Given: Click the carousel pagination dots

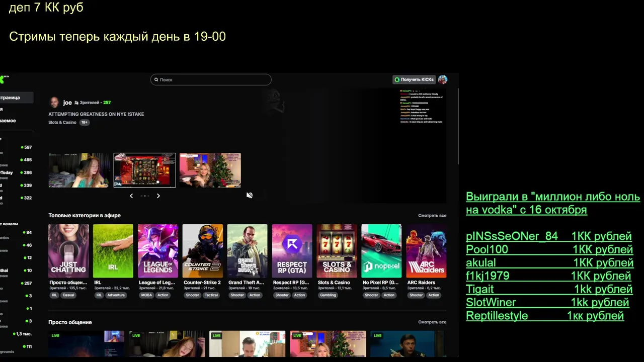Looking at the screenshot, I should [145, 196].
